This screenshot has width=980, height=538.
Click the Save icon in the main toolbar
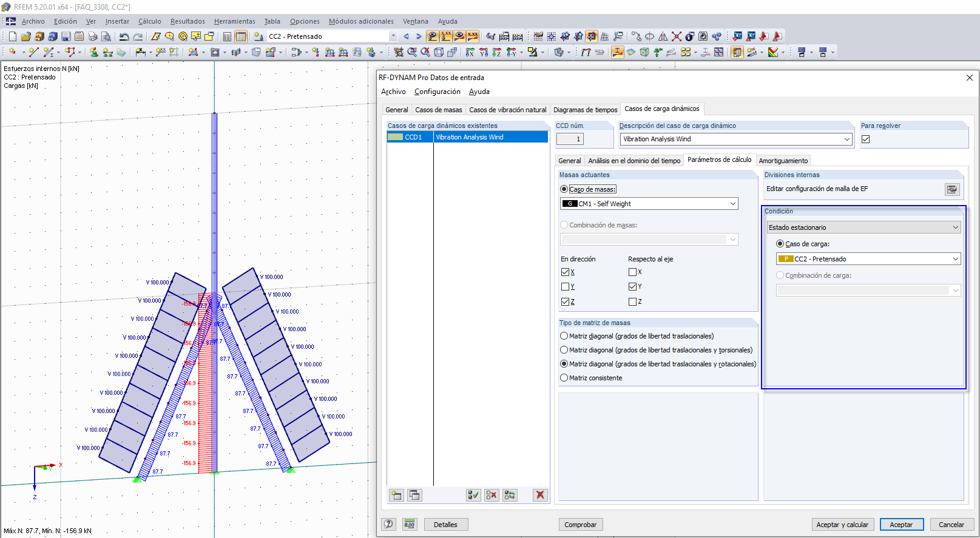(66, 36)
